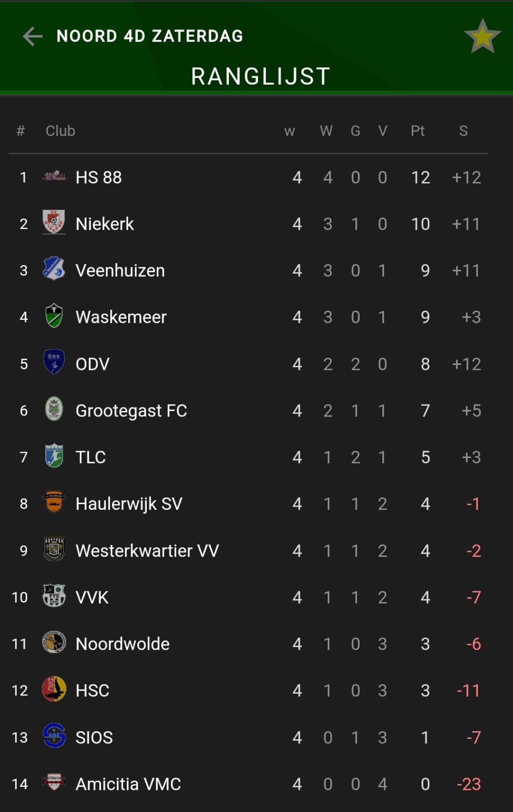Select the VVK team name
Screen dimensions: 513x812
[x=92, y=597]
